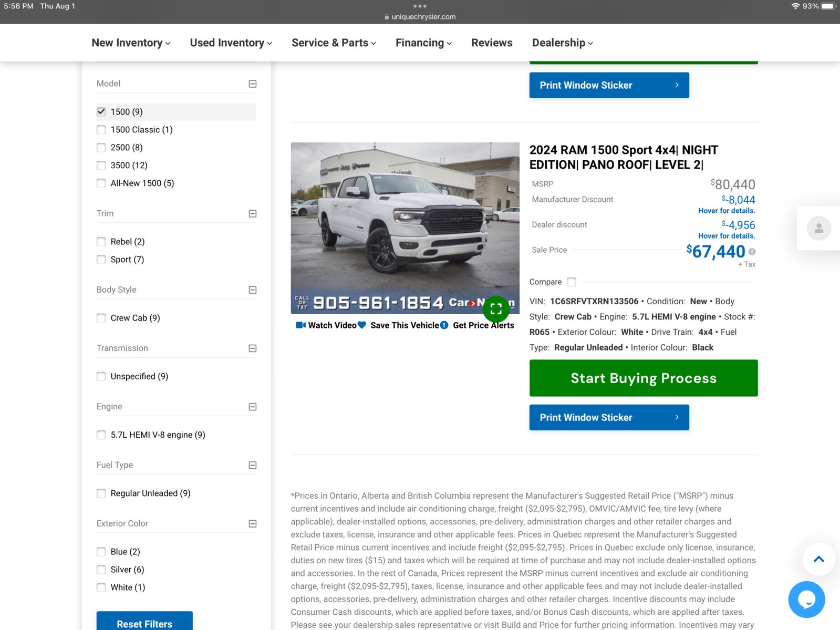Viewport: 840px width, 630px height.
Task: Click the scroll-to-top arrow icon
Action: coord(818,559)
